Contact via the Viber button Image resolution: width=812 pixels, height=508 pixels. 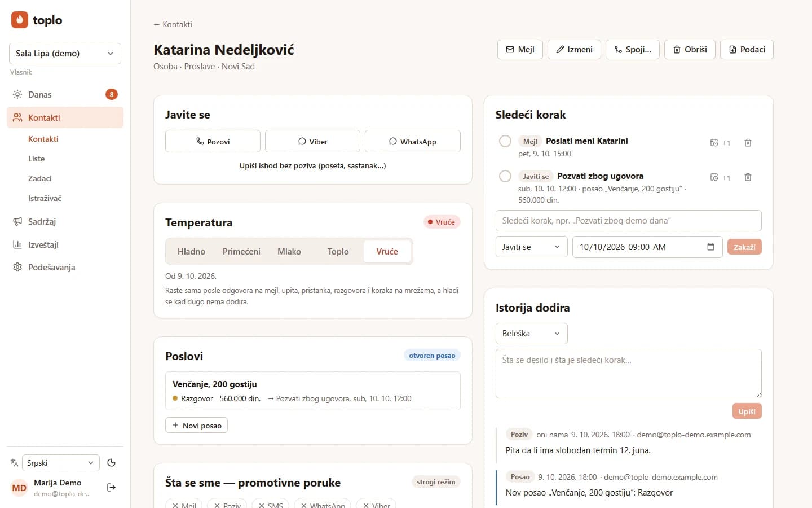(x=312, y=141)
